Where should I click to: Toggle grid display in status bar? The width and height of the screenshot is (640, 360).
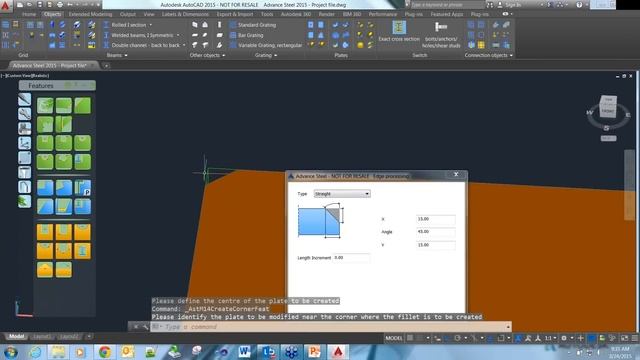pos(410,338)
